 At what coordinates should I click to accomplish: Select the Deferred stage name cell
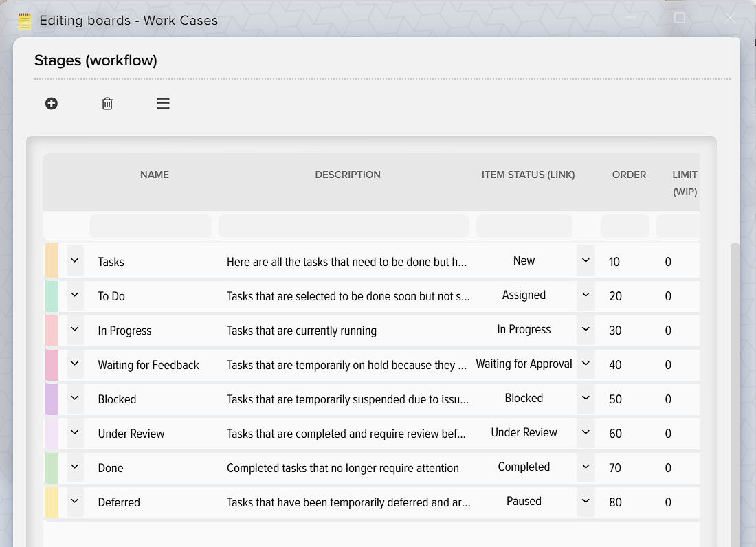[x=119, y=502]
